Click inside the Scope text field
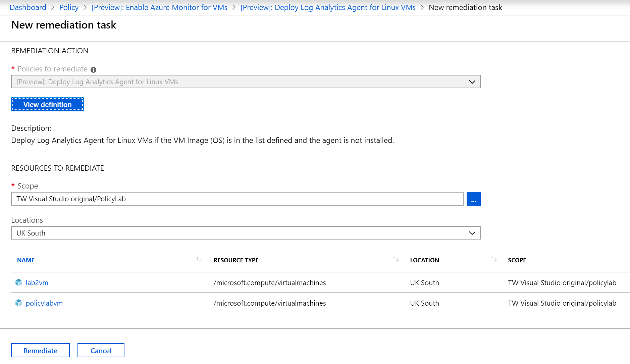 (x=235, y=199)
